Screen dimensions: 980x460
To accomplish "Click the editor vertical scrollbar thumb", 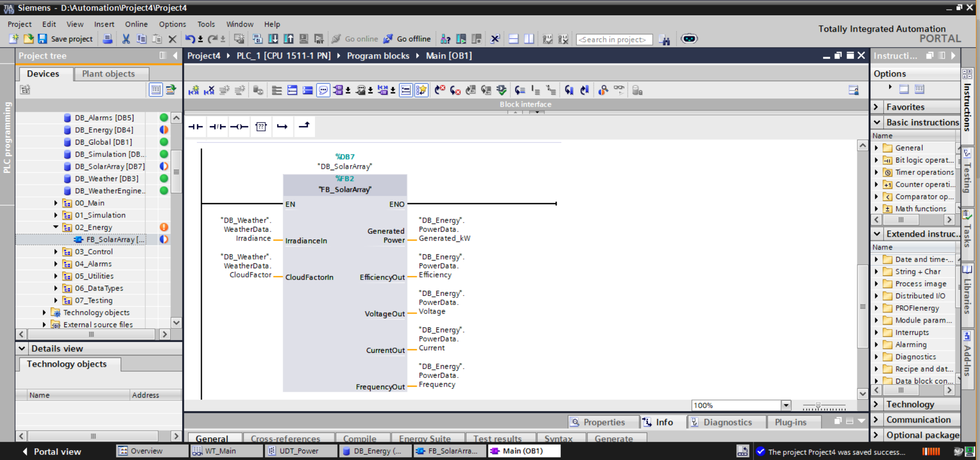I will point(863,307).
